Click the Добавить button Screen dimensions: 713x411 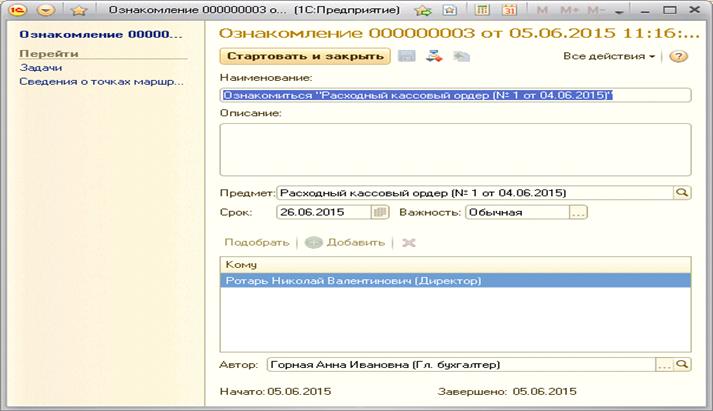click(x=345, y=242)
